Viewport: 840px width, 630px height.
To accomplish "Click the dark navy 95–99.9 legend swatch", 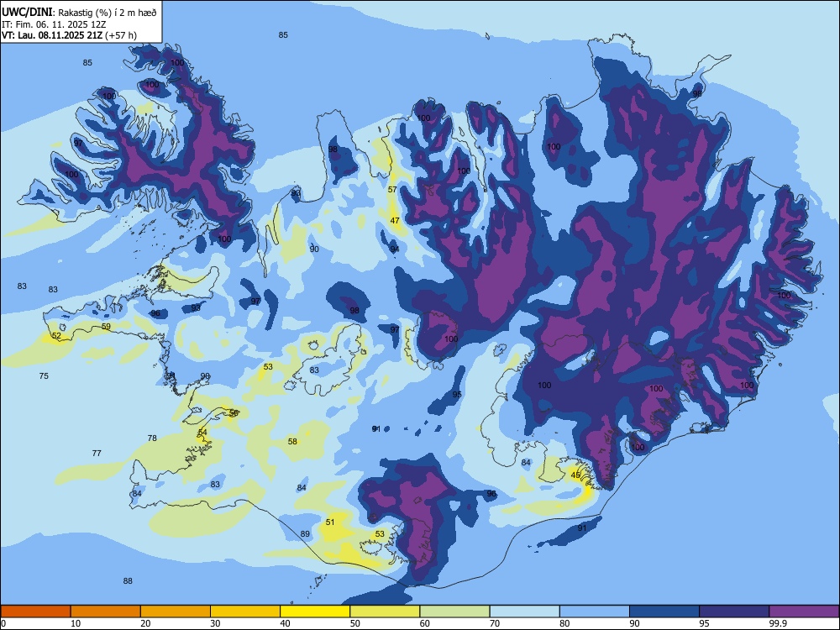I will [734, 612].
